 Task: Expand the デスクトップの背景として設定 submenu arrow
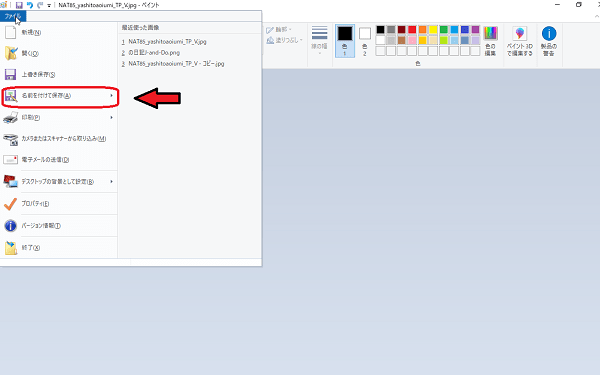click(111, 181)
